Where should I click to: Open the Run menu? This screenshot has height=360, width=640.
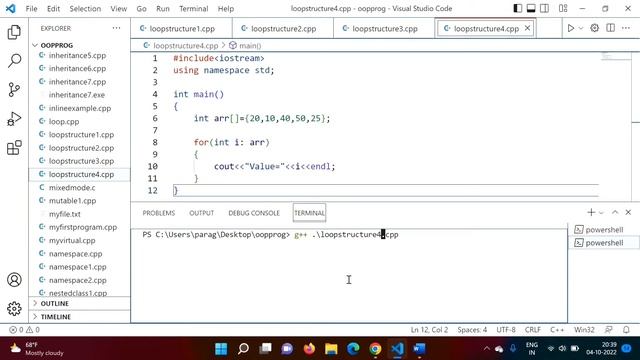pos(163,9)
